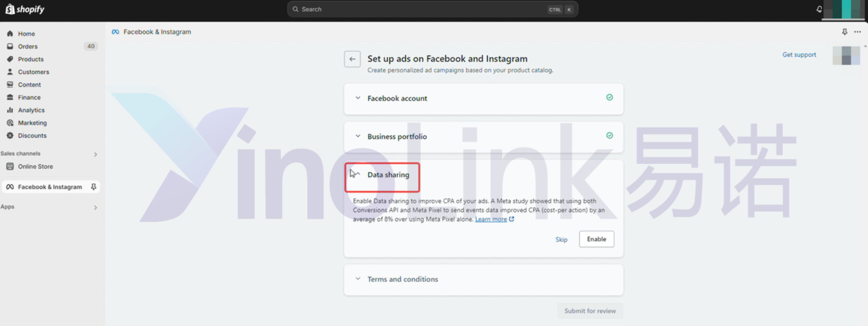Click the Enable data sharing button
The image size is (868, 326).
coord(596,239)
